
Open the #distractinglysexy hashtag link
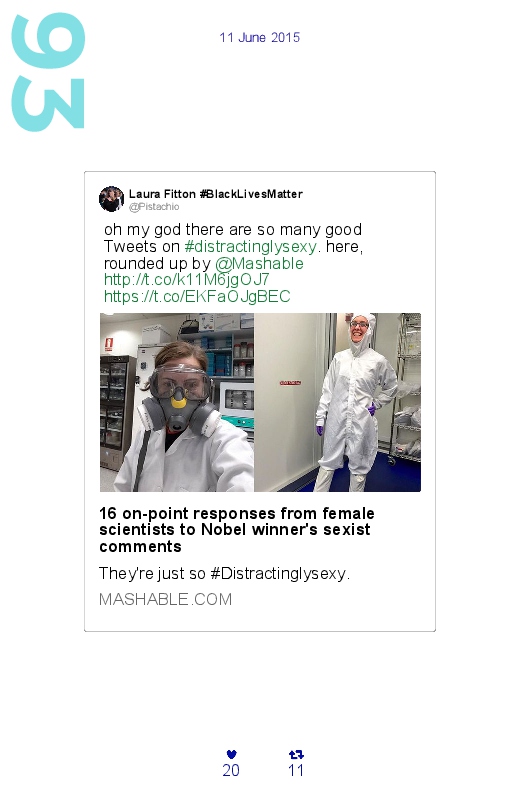[251, 246]
